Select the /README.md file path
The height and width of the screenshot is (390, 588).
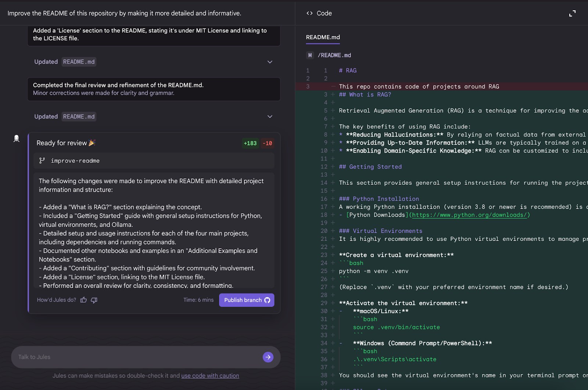(x=334, y=55)
